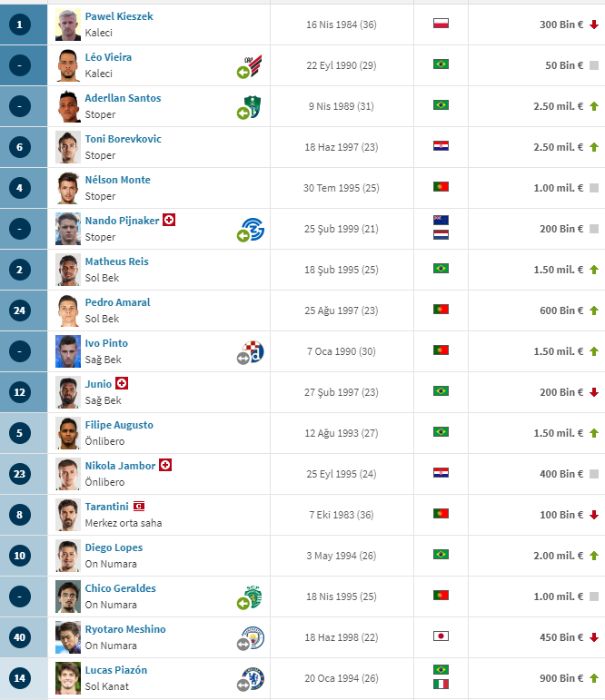Click Lucas Piazón's Chelsea club crest
605x700 pixels.
point(253,678)
